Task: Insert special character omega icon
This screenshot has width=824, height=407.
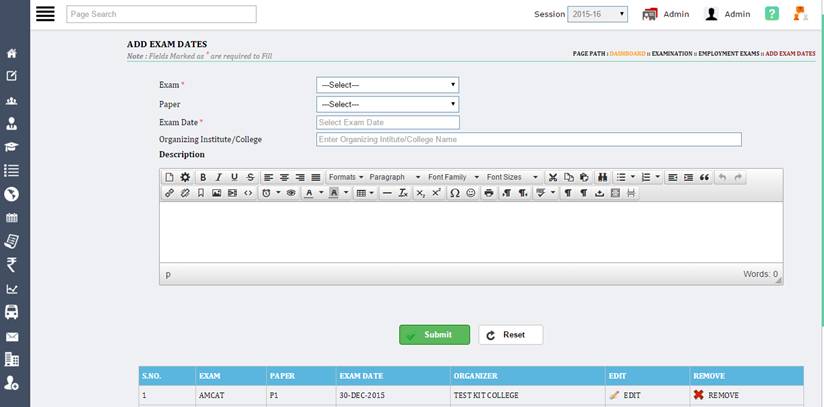Action: [x=455, y=193]
